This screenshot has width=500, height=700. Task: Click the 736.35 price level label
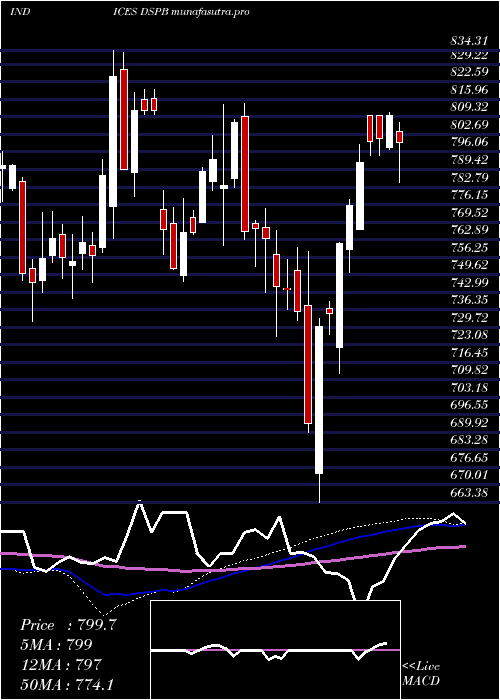(469, 300)
